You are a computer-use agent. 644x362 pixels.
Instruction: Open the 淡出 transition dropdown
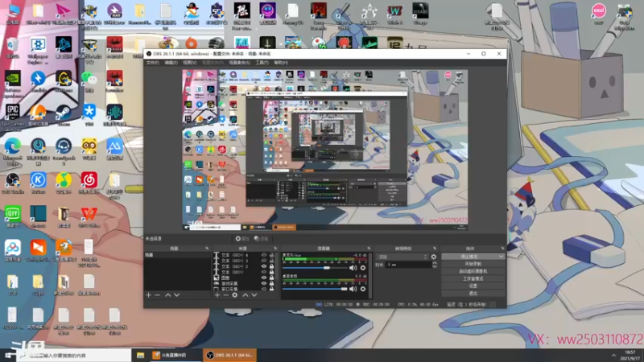[x=402, y=257]
